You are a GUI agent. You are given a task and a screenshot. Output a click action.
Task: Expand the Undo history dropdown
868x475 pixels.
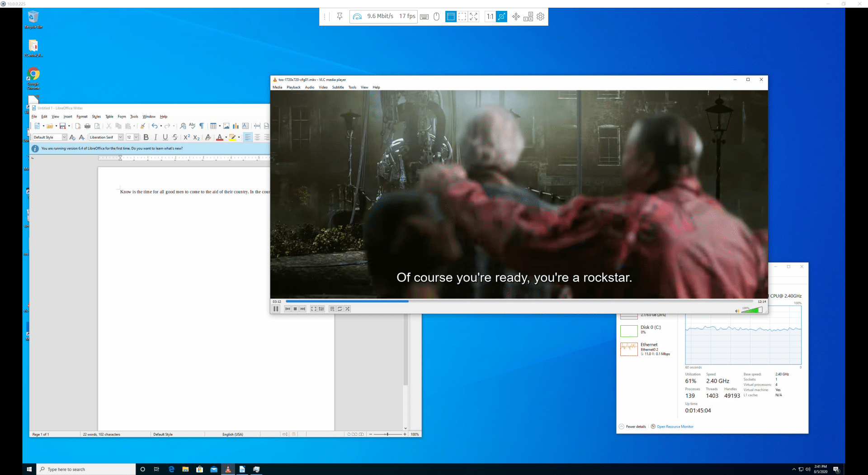(161, 126)
